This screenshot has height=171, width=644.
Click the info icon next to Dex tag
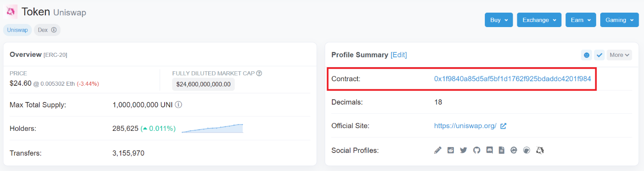(54, 30)
